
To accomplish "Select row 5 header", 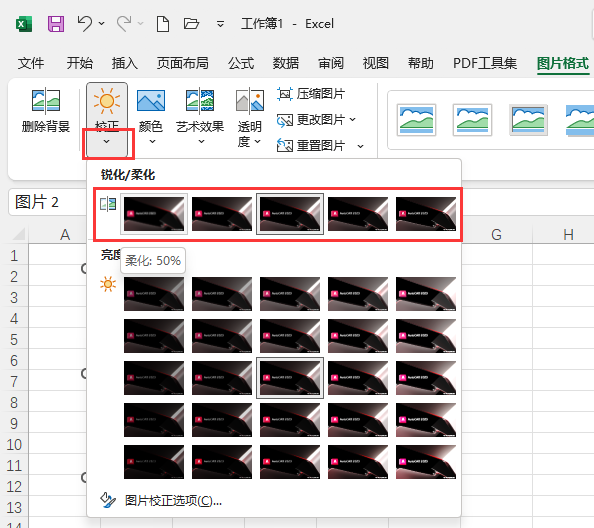I will click(x=14, y=339).
